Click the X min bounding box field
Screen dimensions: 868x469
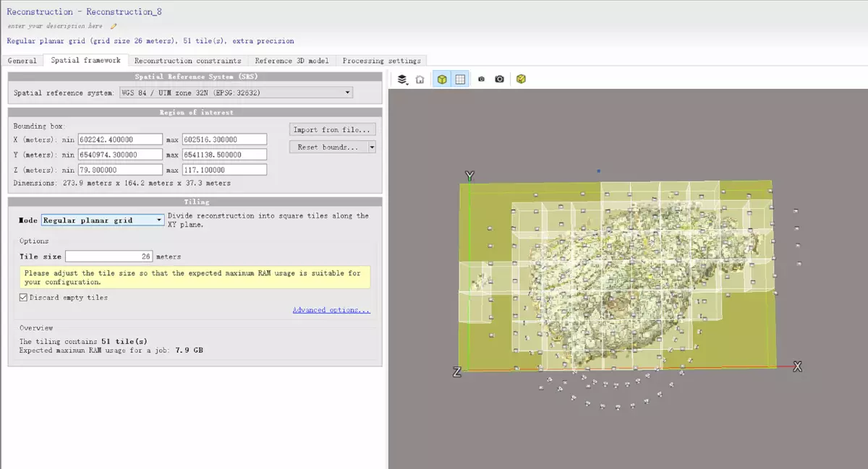click(x=119, y=139)
